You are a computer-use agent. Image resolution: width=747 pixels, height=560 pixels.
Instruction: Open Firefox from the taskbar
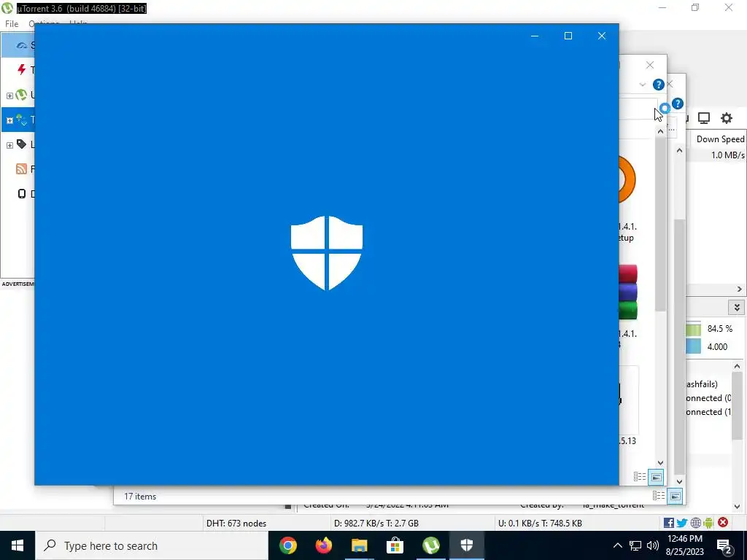click(x=323, y=545)
